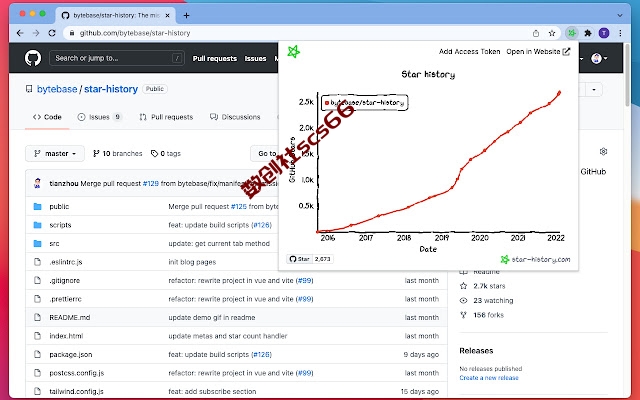This screenshot has width=640, height=400.
Task: Click the public folder icon
Action: (x=38, y=207)
